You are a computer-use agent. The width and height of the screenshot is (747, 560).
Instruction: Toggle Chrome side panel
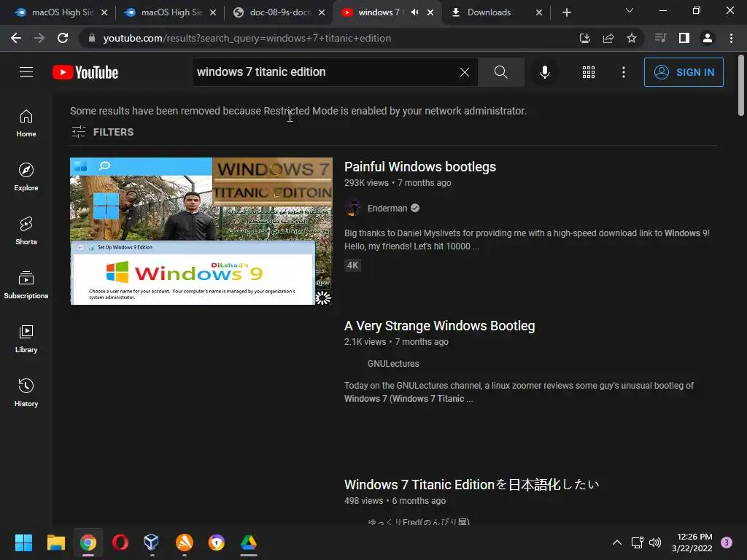684,38
